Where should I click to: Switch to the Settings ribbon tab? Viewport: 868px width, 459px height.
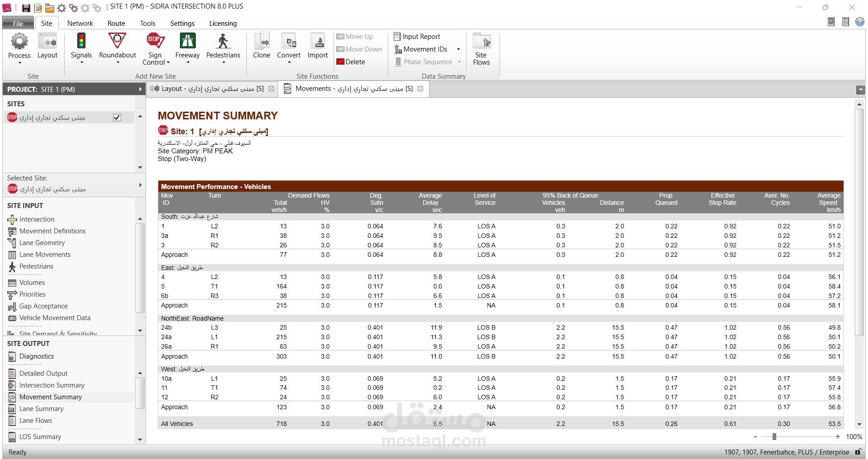click(182, 24)
